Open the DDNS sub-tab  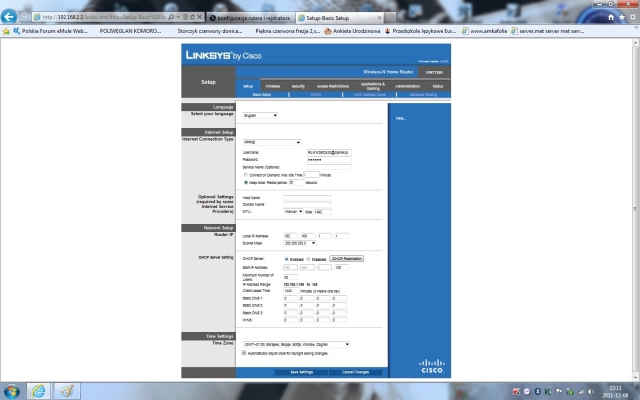316,95
